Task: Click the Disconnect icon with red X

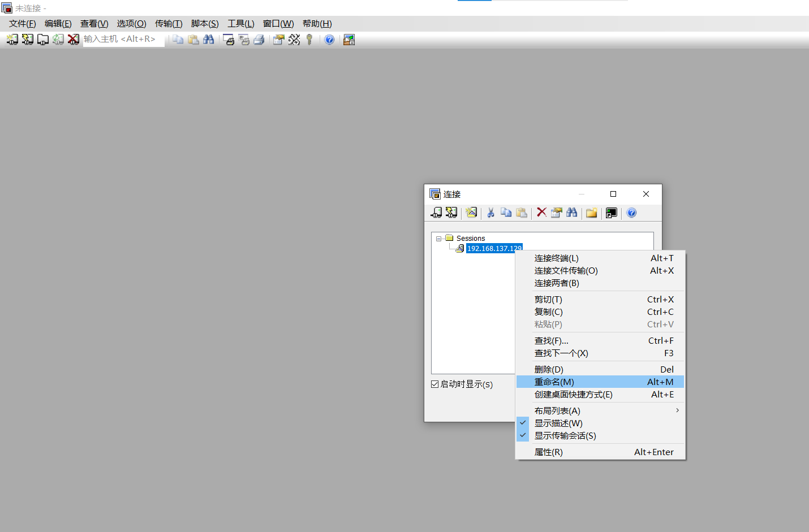Action: coord(73,40)
